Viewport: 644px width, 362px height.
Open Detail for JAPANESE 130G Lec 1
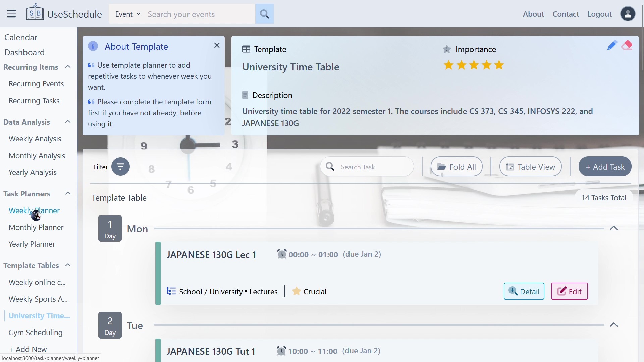(x=524, y=291)
